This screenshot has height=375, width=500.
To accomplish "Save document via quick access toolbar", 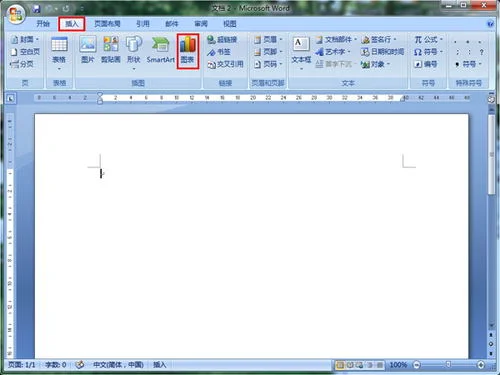I will 36,9.
